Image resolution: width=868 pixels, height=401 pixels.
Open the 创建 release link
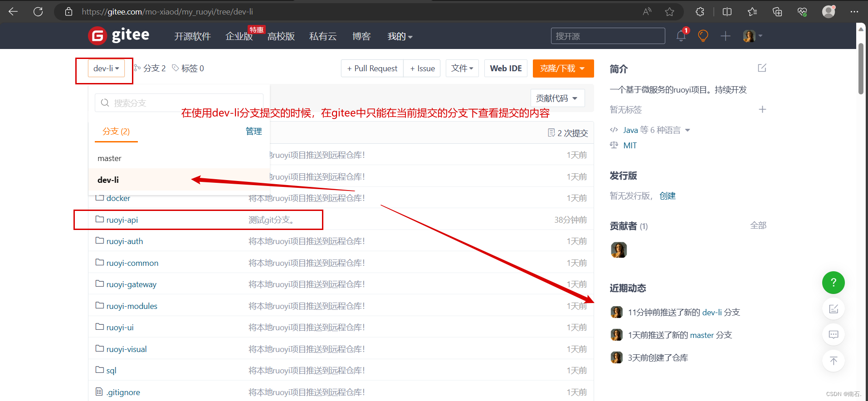(x=668, y=196)
